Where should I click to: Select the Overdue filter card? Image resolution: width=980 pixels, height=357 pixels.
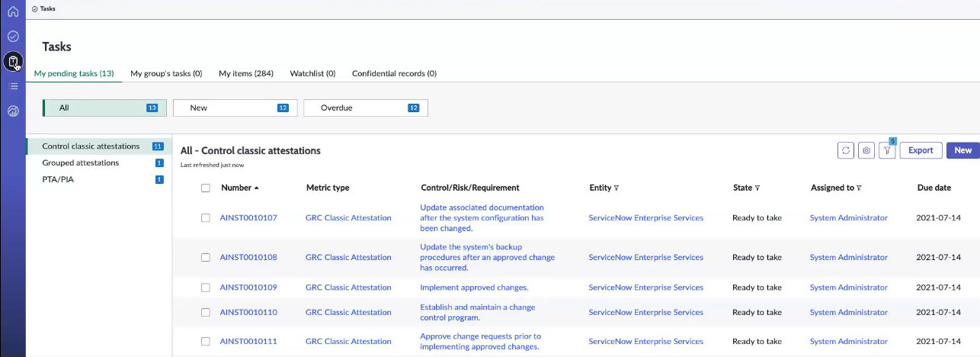pos(366,108)
